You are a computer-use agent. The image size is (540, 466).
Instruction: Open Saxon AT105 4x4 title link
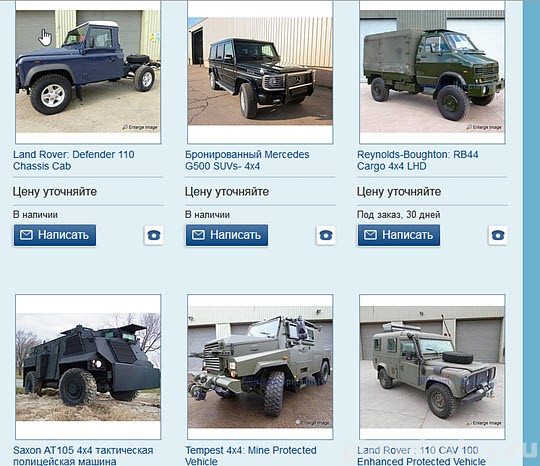(x=83, y=456)
